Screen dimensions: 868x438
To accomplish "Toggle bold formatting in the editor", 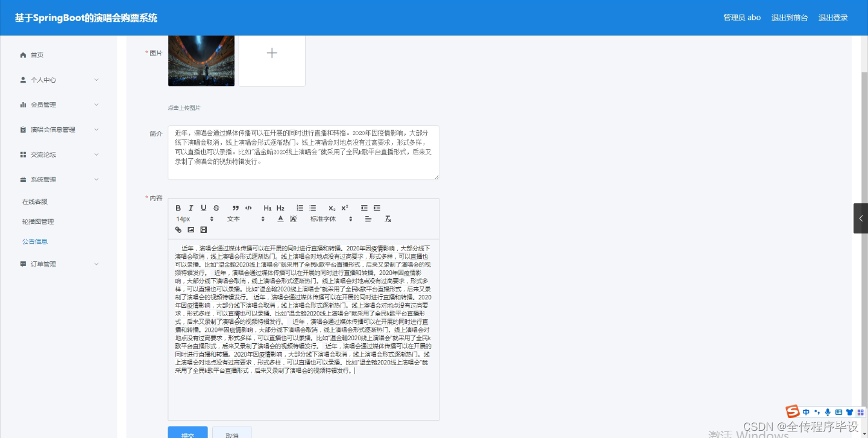I will click(x=178, y=208).
